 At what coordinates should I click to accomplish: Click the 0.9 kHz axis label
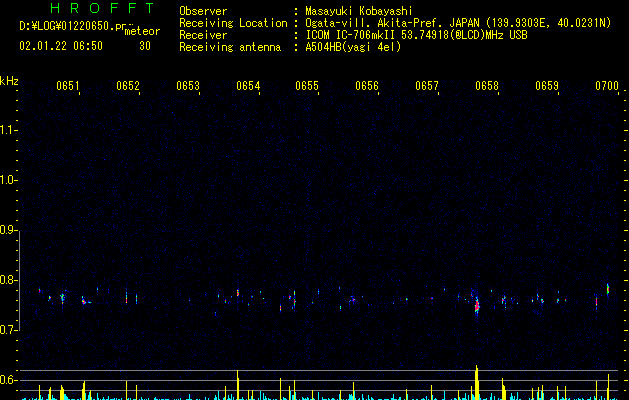click(x=9, y=230)
